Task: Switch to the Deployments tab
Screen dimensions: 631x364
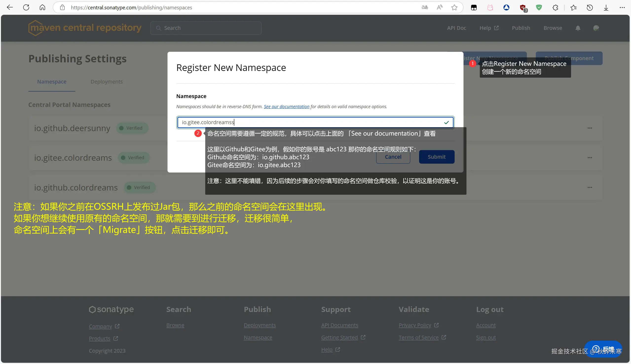Action: tap(107, 82)
